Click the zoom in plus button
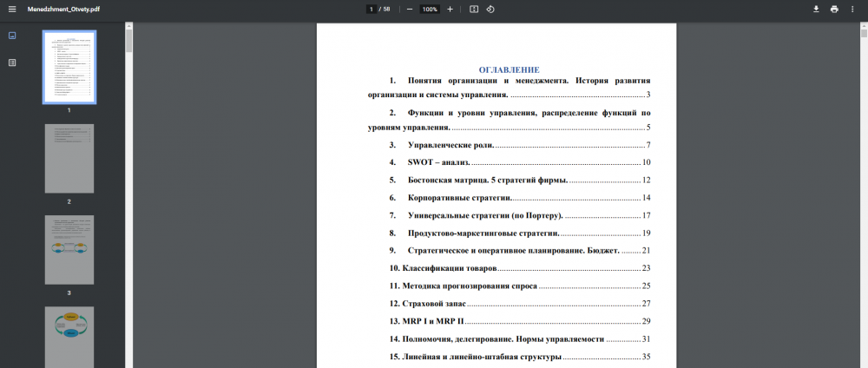The height and width of the screenshot is (368, 868). [x=450, y=9]
